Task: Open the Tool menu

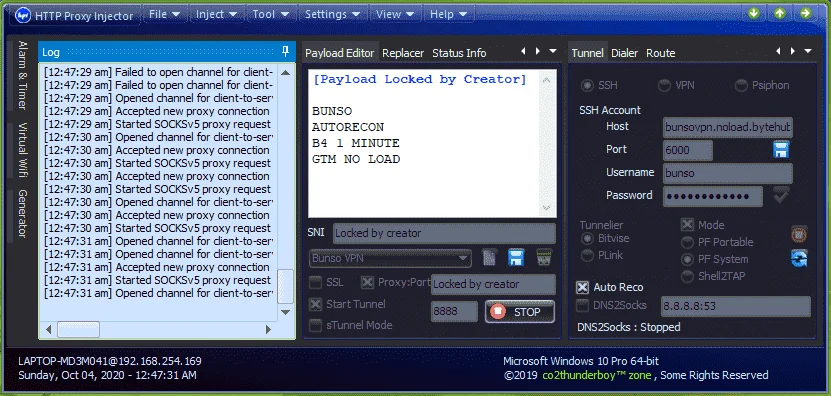Action: point(270,14)
